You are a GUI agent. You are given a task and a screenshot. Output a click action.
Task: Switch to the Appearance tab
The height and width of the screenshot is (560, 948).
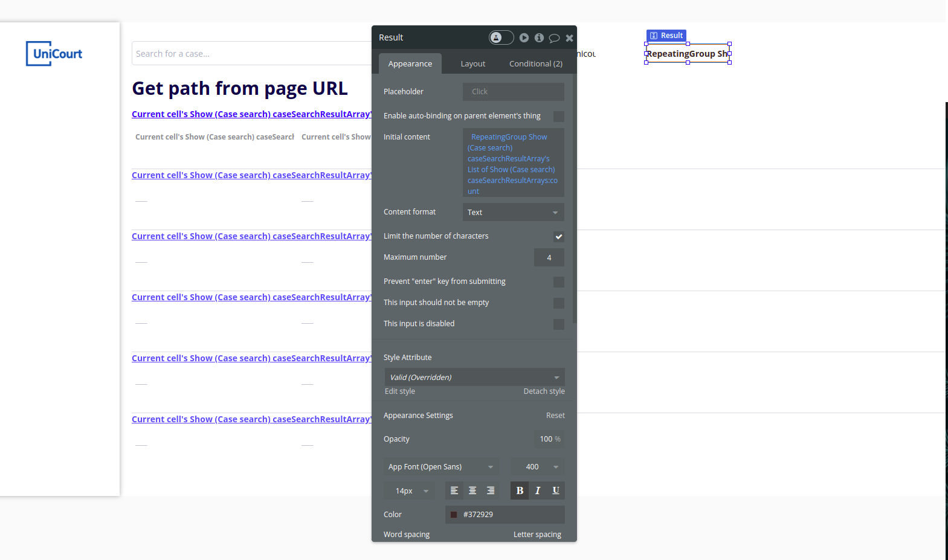[410, 63]
